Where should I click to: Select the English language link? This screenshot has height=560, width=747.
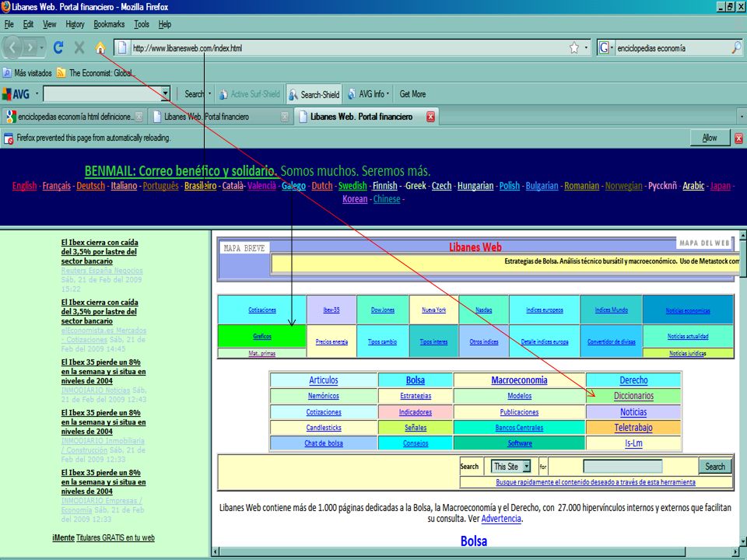pyautogui.click(x=24, y=186)
